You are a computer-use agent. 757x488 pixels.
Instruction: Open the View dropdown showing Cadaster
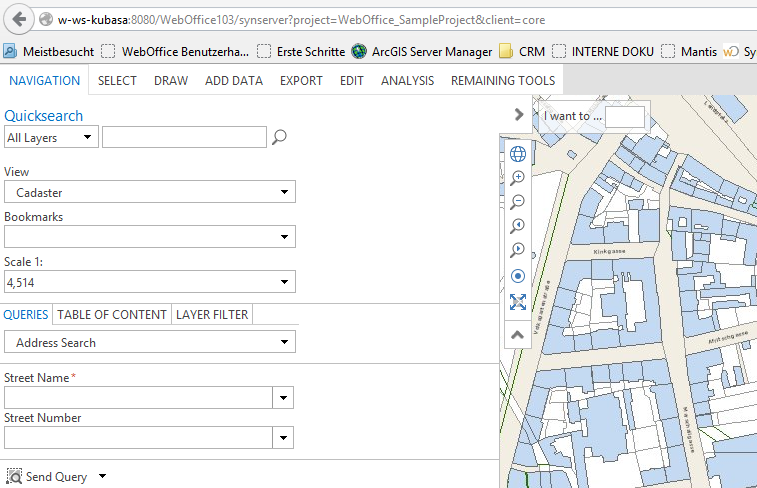point(150,193)
